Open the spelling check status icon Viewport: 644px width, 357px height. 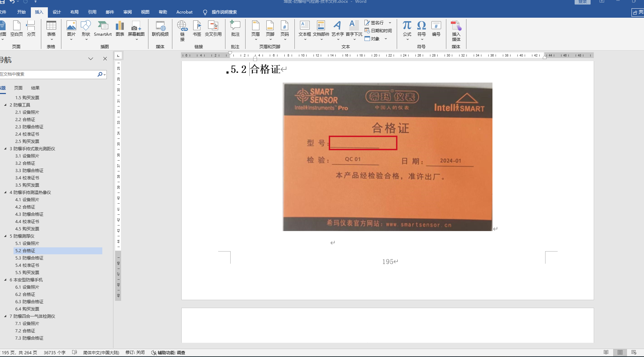[x=75, y=352]
